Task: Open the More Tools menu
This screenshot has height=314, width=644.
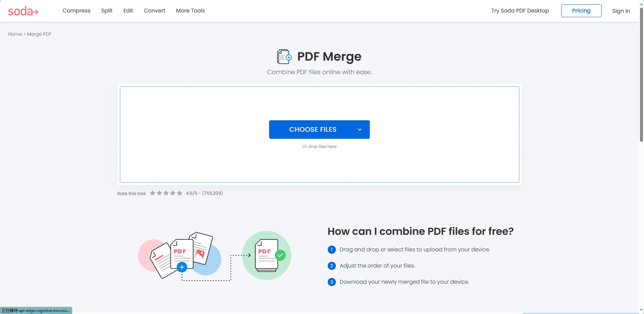Action: click(190, 10)
